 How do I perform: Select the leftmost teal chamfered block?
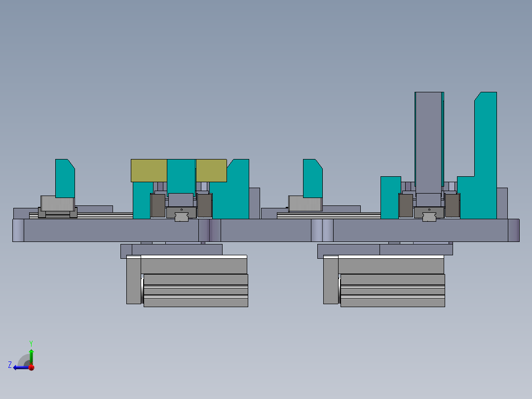coord(65,178)
